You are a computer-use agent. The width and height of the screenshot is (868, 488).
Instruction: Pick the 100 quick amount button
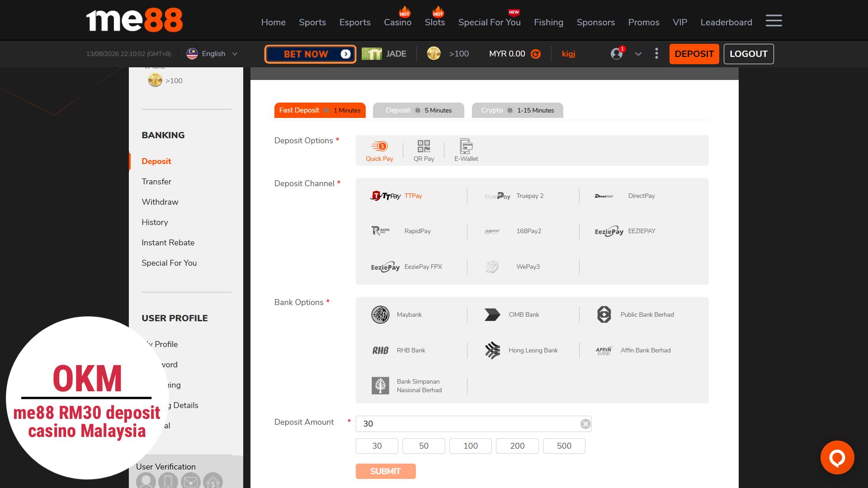(471, 446)
